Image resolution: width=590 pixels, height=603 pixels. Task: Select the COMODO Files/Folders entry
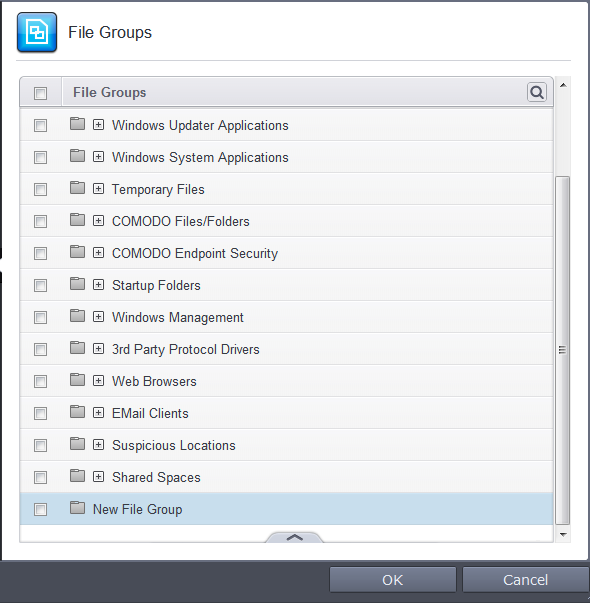coord(180,222)
